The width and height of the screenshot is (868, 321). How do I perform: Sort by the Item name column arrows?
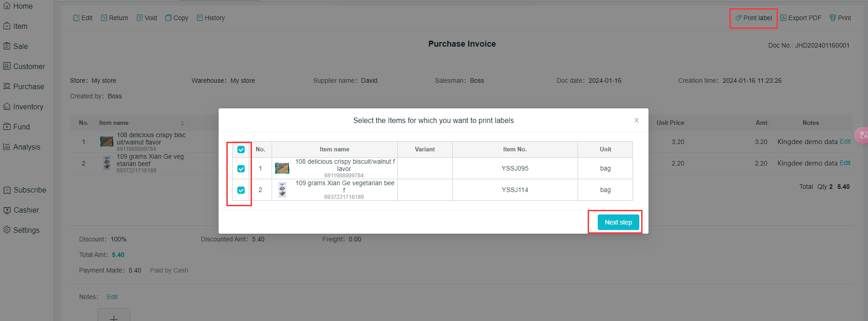point(182,123)
